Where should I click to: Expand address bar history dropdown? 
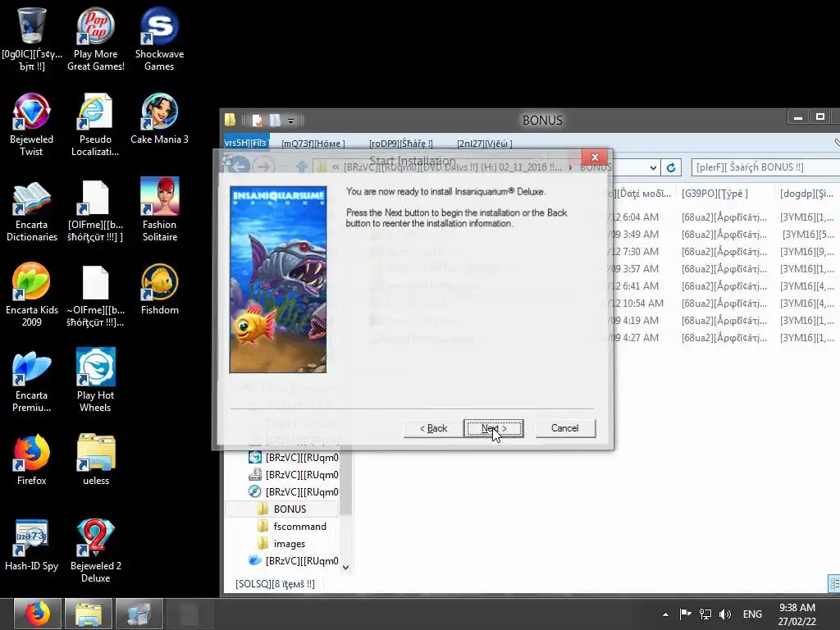653,167
